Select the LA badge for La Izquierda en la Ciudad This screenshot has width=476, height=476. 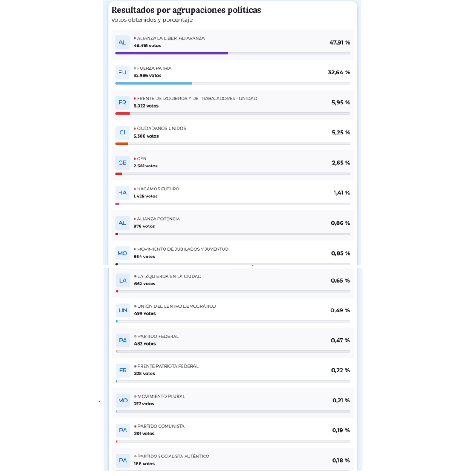(123, 280)
